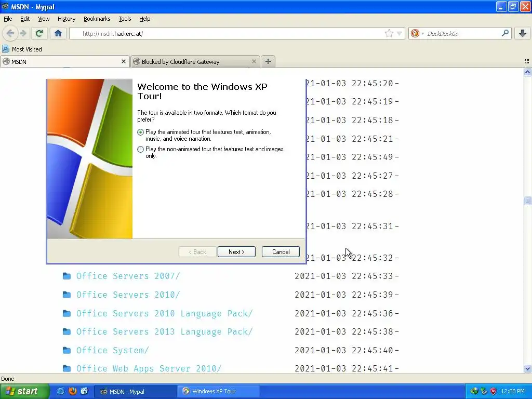This screenshot has height=399, width=532.
Task: Launch Internet Explorer from quick launch
Action: click(x=60, y=391)
